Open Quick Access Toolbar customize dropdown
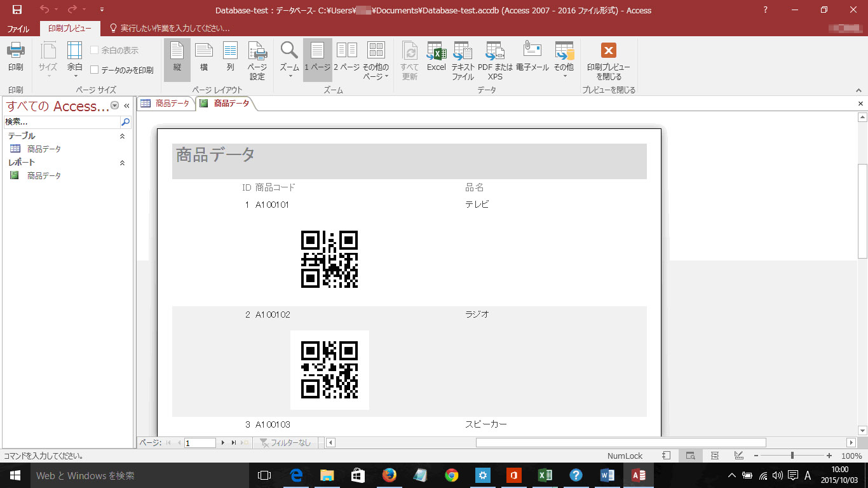Viewport: 868px width, 488px height. 102,10
